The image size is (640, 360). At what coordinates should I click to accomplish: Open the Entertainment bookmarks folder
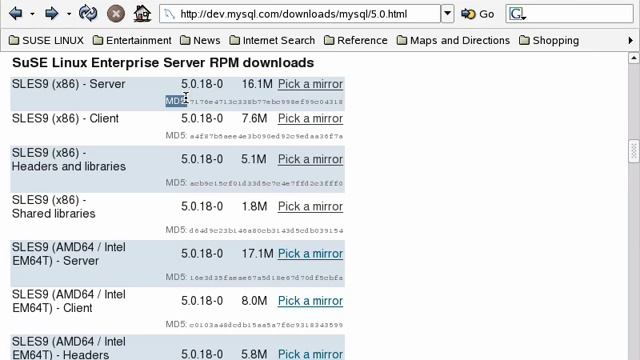[x=132, y=40]
